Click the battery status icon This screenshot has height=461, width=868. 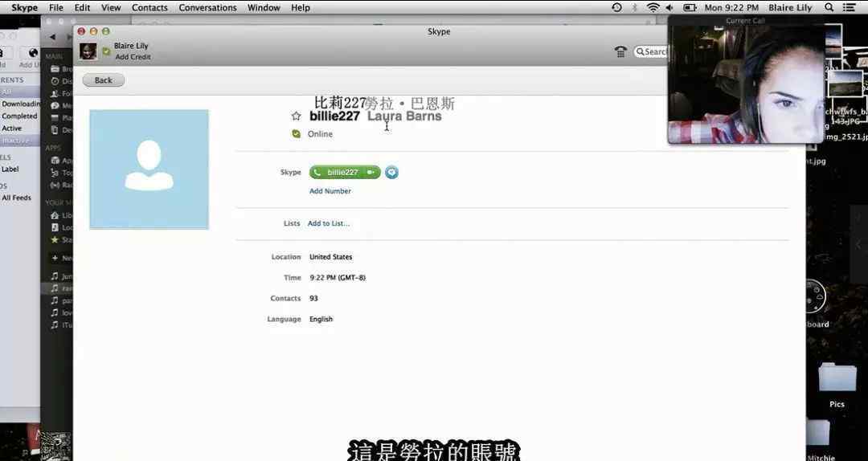(690, 8)
